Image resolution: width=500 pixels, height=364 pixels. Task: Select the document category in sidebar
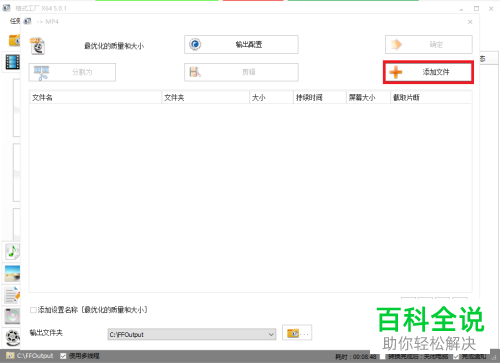tap(12, 295)
